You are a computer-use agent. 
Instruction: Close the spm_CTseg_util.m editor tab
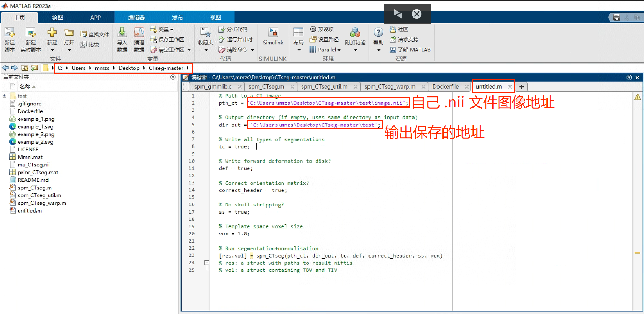coord(355,87)
